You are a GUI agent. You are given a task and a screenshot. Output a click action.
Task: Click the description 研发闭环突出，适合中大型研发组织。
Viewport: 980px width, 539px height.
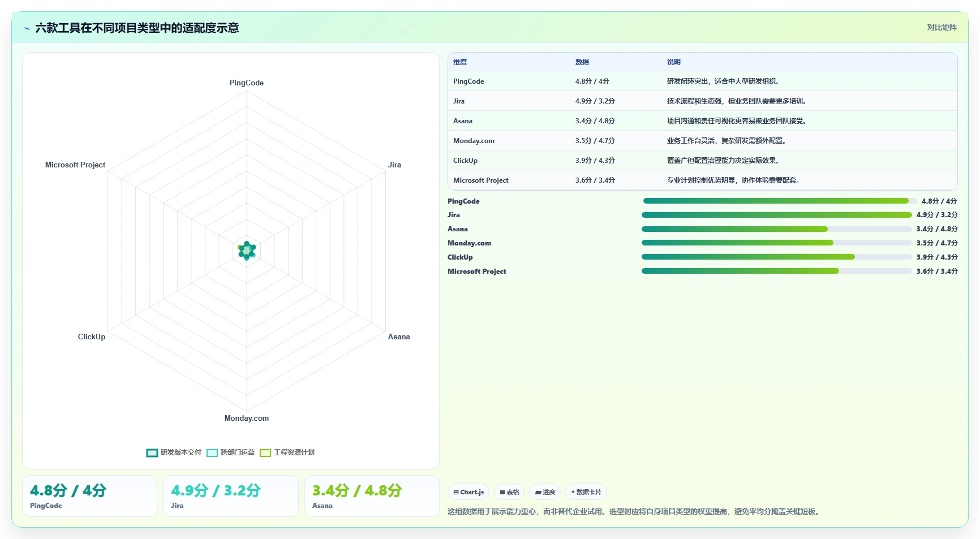coord(724,81)
